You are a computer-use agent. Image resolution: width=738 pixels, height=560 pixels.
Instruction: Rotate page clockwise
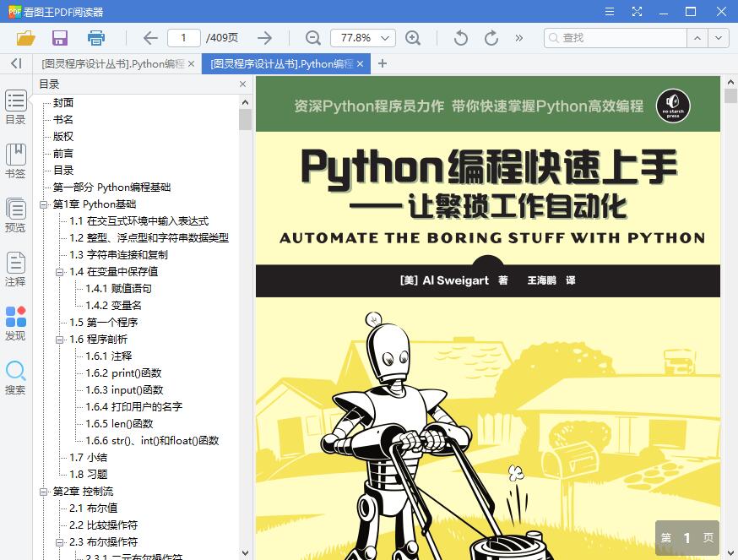pos(491,38)
